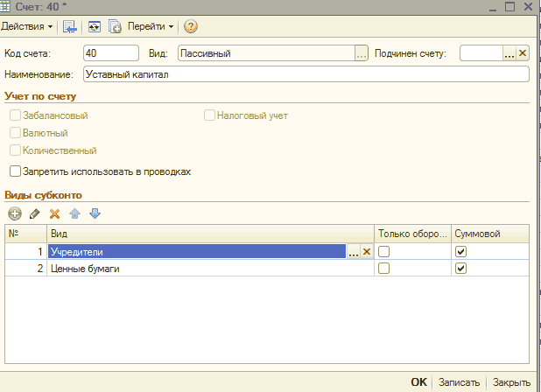Enable Запретить использовать в проводках checkbox

tap(15, 171)
